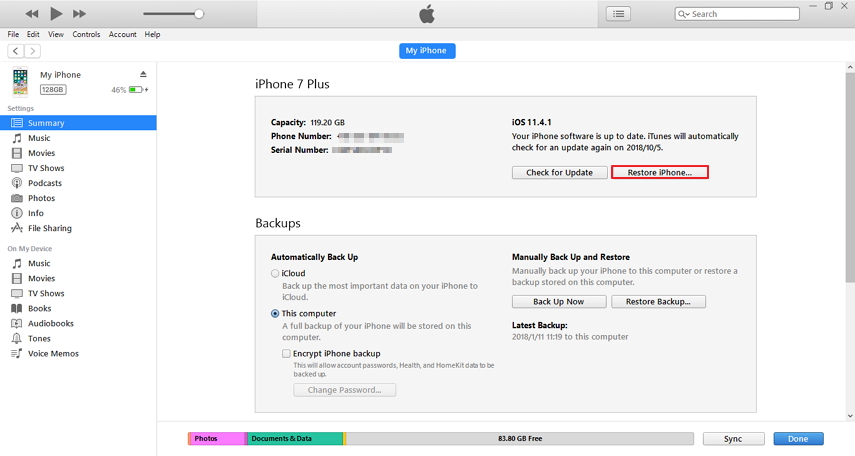
Task: Click the iPhone device thumbnail icon
Action: (x=21, y=82)
